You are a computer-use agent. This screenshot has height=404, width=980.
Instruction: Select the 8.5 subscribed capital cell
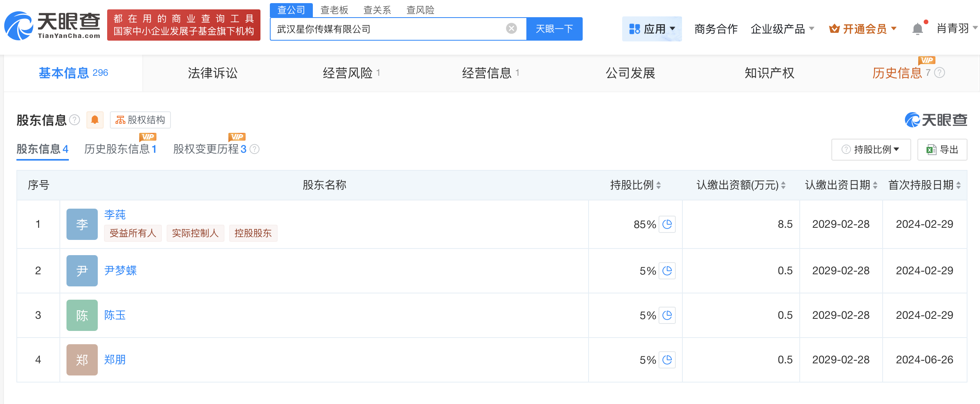click(741, 224)
